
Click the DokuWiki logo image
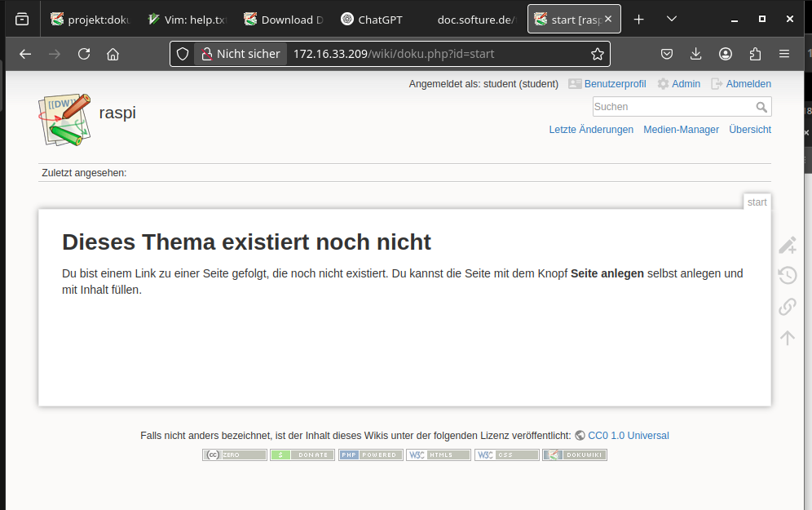64,119
